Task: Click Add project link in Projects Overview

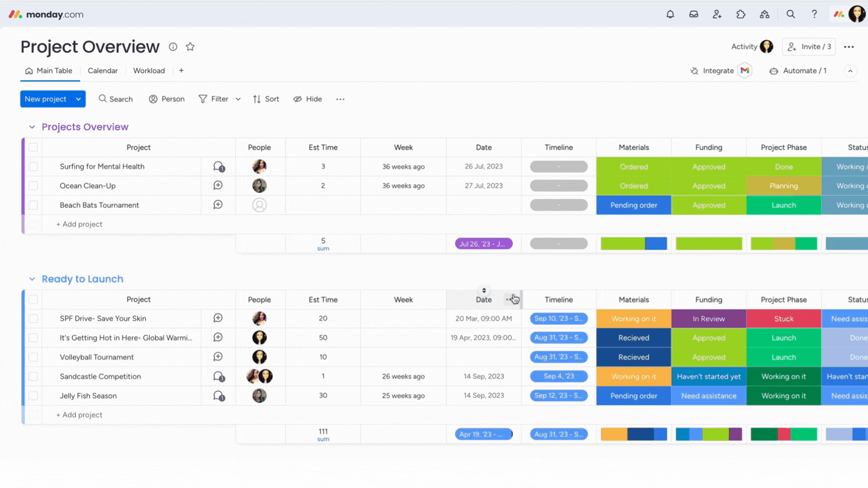Action: (x=79, y=224)
